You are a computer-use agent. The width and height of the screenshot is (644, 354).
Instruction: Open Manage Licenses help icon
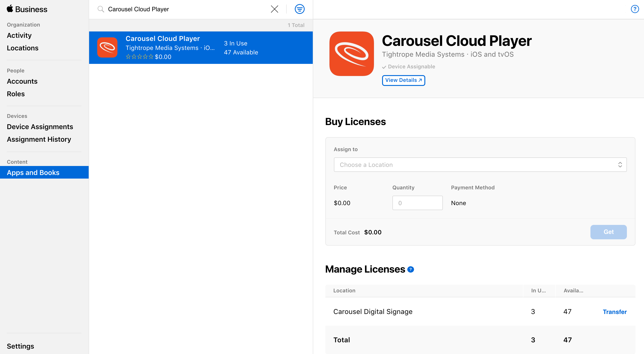tap(410, 270)
